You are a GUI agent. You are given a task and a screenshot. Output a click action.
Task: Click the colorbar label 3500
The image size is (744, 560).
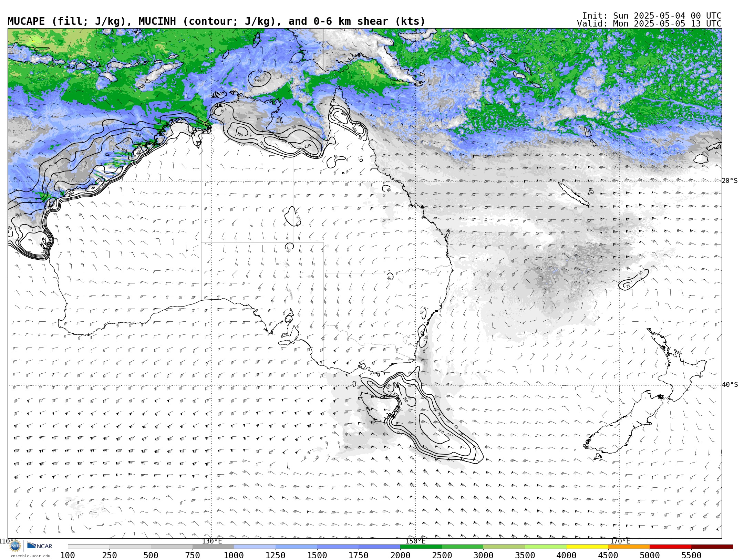525,556
